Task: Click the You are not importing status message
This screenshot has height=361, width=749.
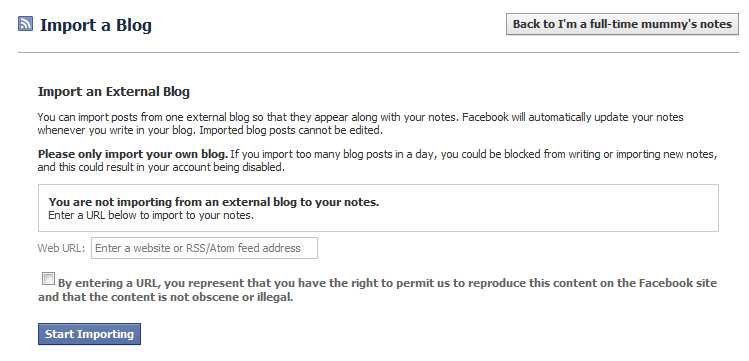Action: point(214,202)
